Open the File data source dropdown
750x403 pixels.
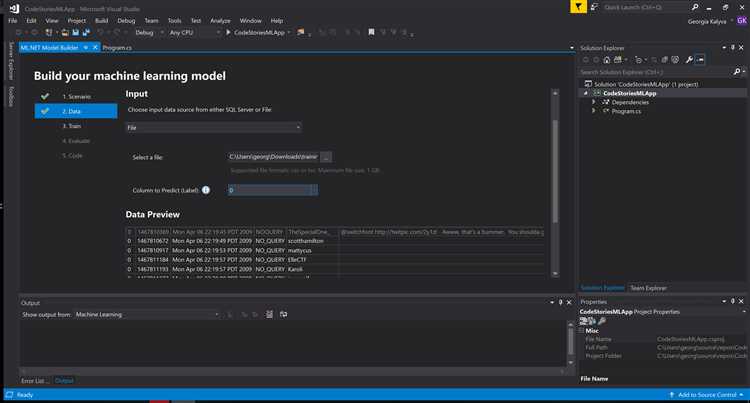coord(213,128)
